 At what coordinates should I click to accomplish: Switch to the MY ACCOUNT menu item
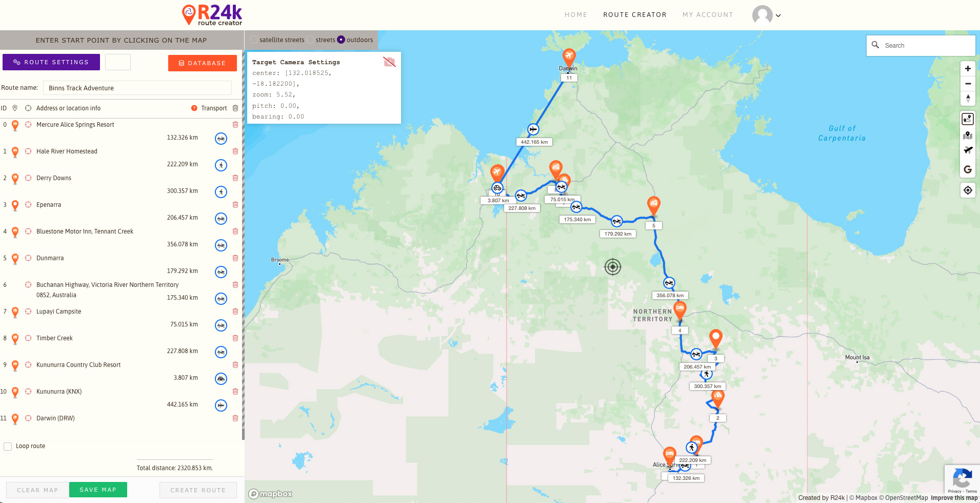708,14
